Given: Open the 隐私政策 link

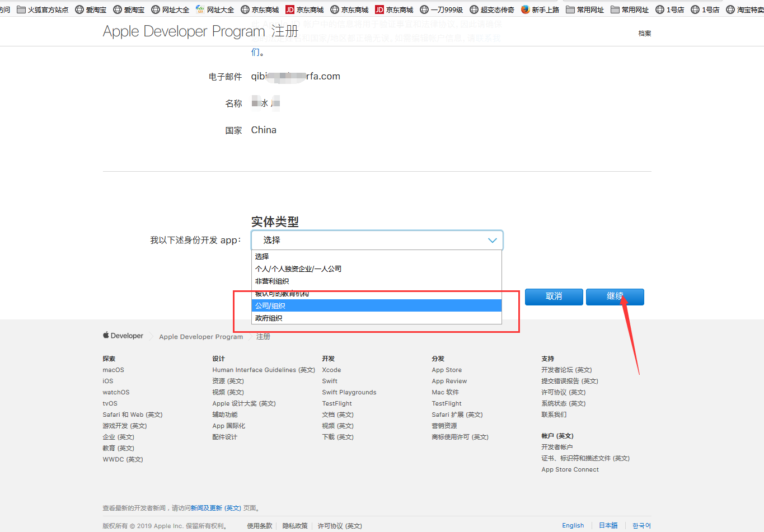Looking at the screenshot, I should (295, 526).
